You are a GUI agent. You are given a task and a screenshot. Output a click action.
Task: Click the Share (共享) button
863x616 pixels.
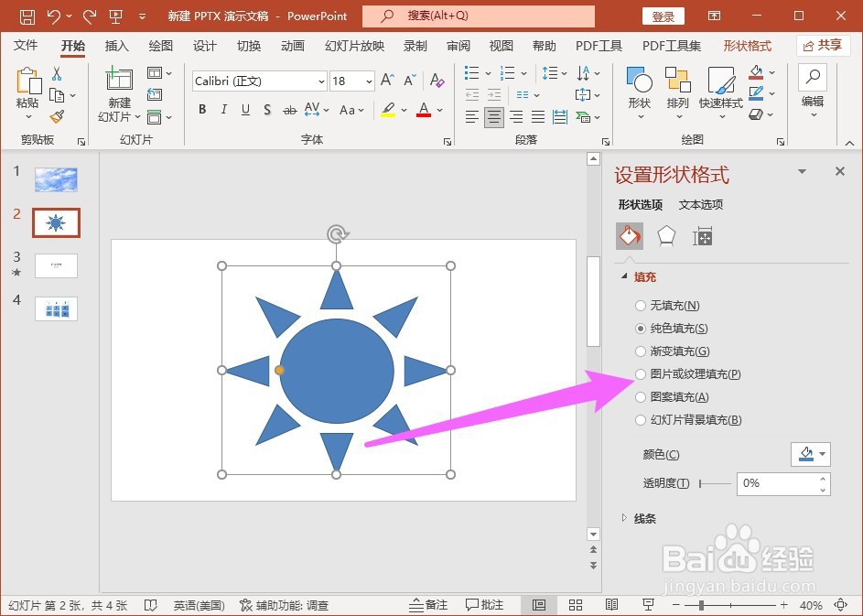823,46
